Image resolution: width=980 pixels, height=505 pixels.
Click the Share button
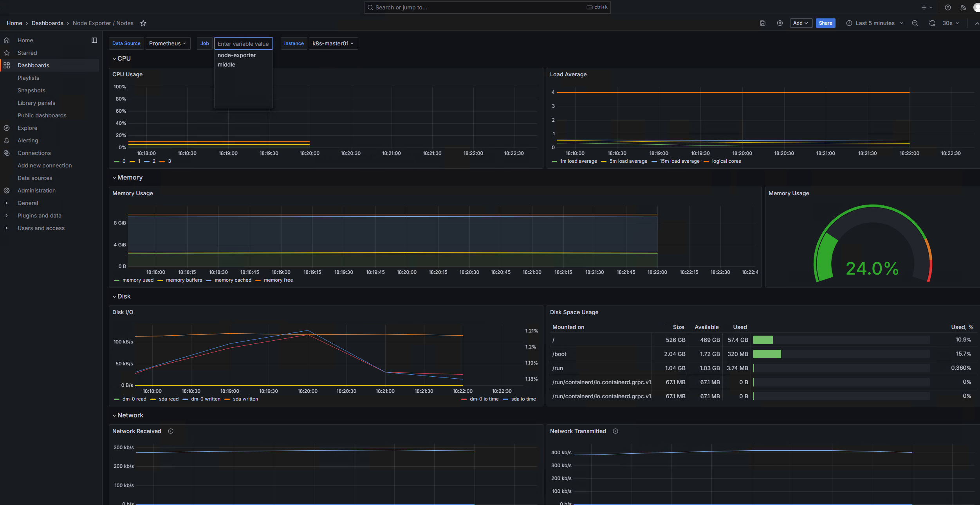click(825, 23)
